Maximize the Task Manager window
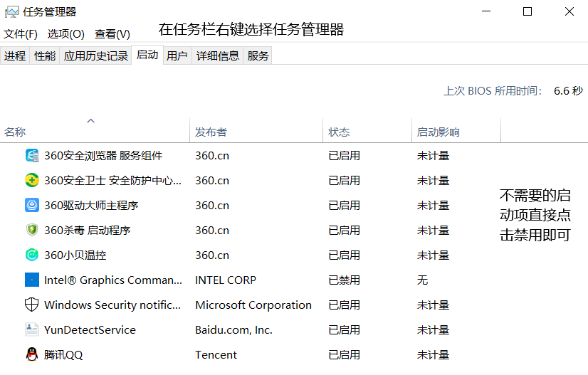588x375 pixels. click(527, 11)
